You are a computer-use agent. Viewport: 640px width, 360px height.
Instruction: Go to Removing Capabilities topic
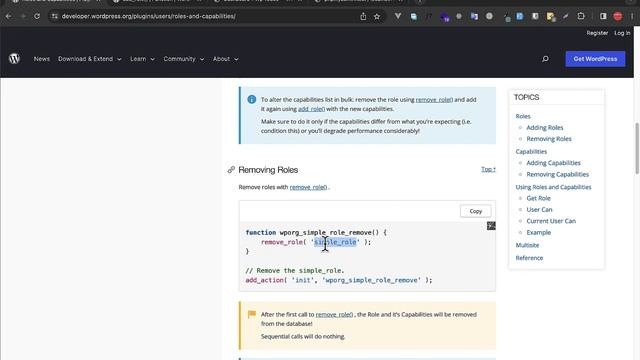click(557, 174)
